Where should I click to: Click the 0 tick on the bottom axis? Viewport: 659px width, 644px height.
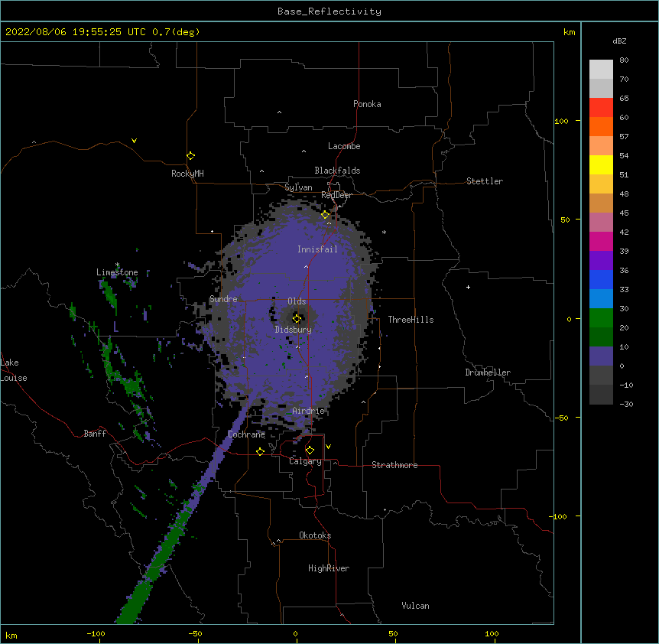tap(295, 633)
